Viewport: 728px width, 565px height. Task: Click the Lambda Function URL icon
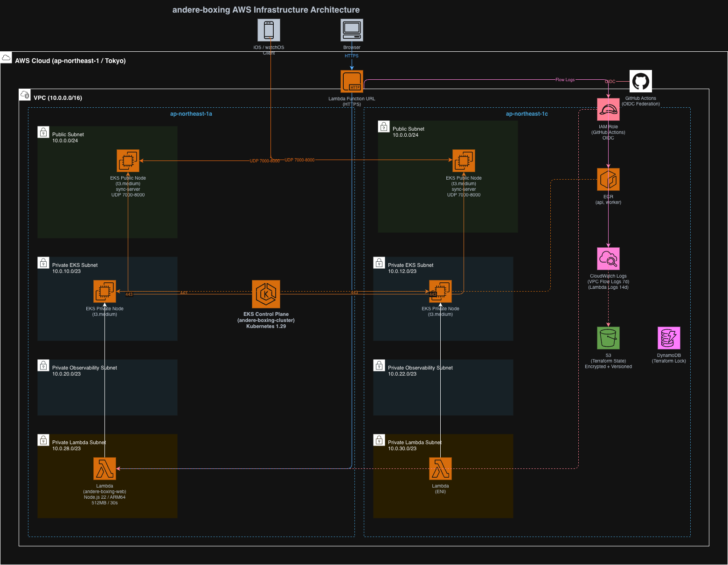[352, 82]
